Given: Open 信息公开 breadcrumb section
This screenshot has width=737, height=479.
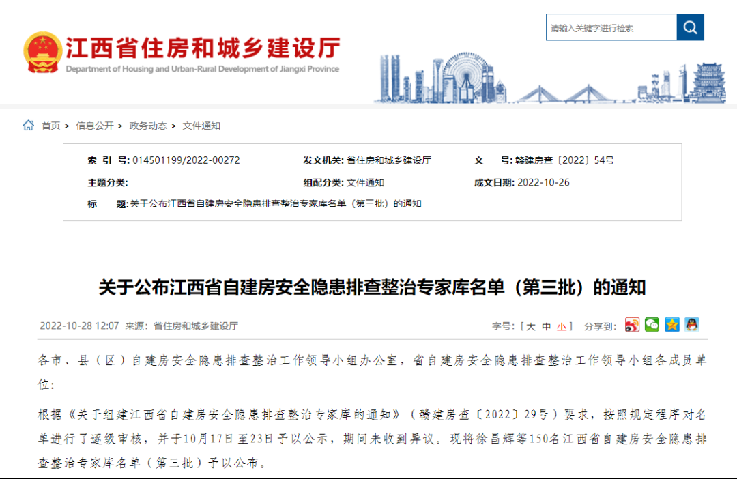Looking at the screenshot, I should pos(95,126).
